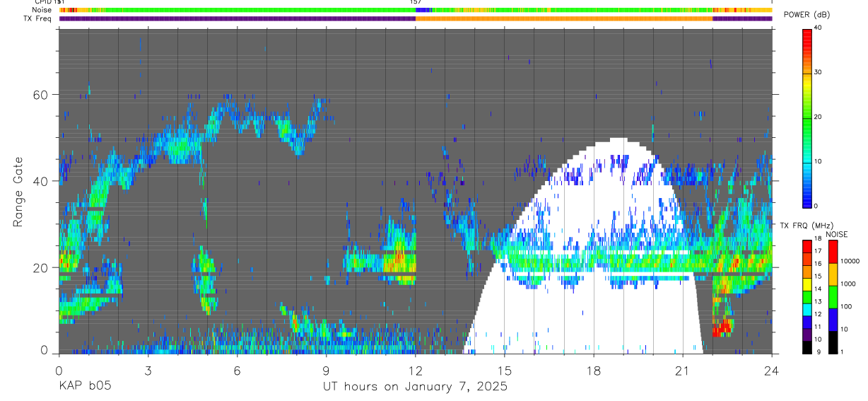Viewport: 868px width, 401px height.
Task: Click the TX Freq strip row label
Action: pyautogui.click(x=38, y=18)
